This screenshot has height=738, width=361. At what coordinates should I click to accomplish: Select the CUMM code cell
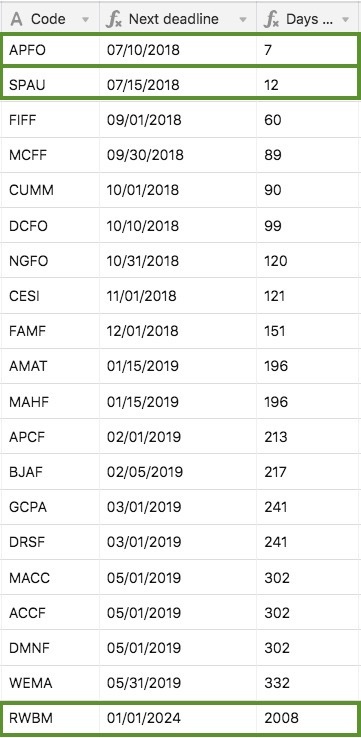pyautogui.click(x=50, y=190)
